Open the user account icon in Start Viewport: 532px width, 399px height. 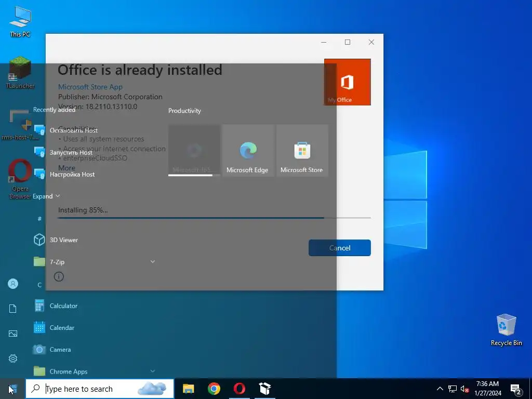(x=13, y=284)
